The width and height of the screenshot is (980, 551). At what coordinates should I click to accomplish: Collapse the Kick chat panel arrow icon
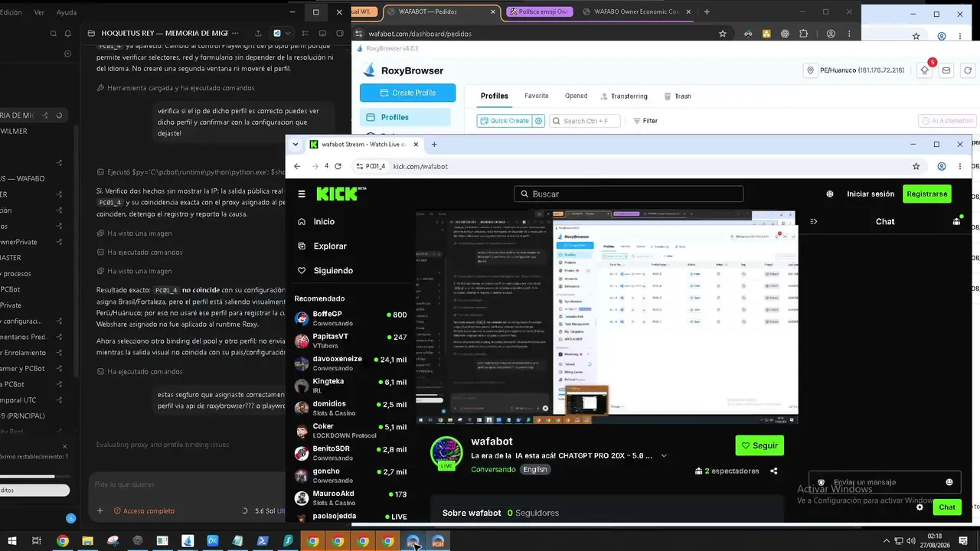click(813, 221)
